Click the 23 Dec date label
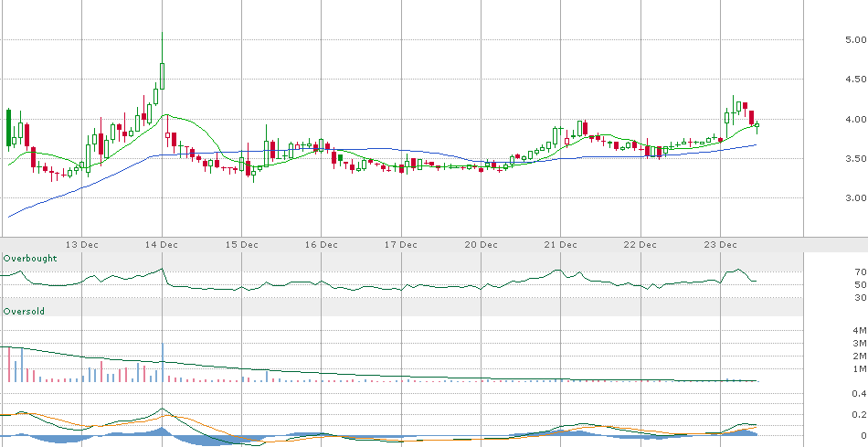This screenshot has width=868, height=447. tap(721, 244)
